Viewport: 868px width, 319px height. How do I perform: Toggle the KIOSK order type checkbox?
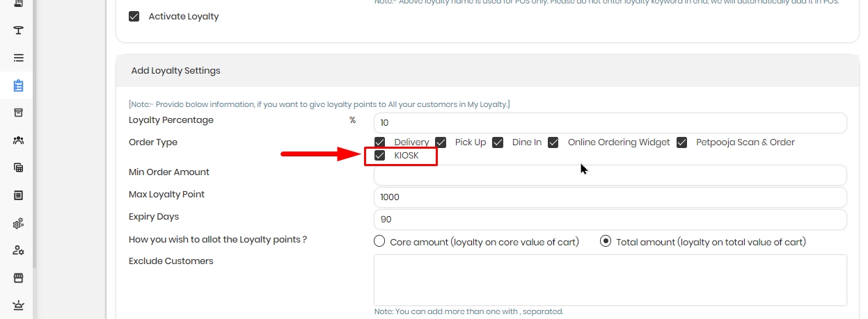379,156
